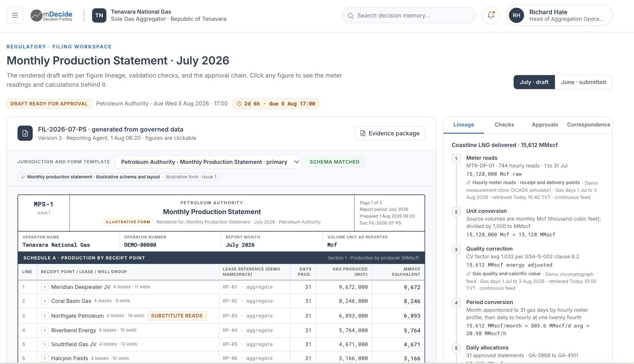Click the mDecide Decision Factory logo
634x364 pixels.
tap(52, 15)
